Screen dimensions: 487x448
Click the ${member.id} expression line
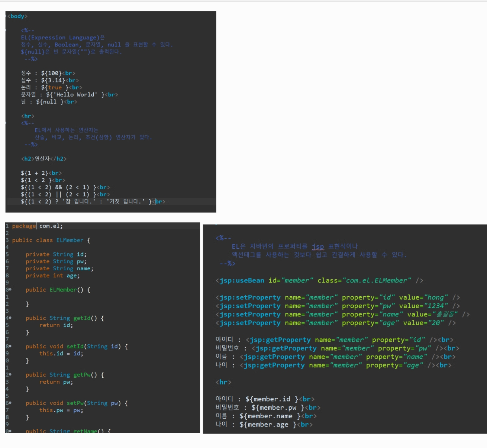(x=265, y=399)
